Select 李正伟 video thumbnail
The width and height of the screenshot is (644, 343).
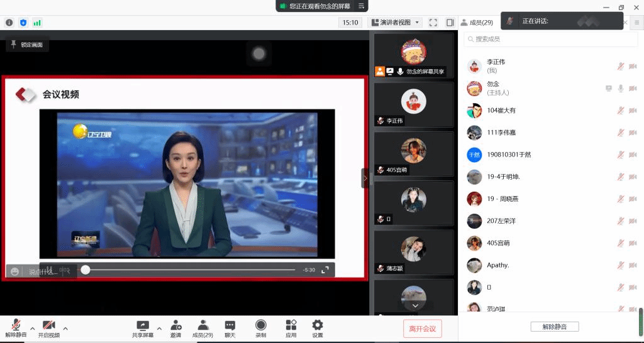tap(414, 105)
